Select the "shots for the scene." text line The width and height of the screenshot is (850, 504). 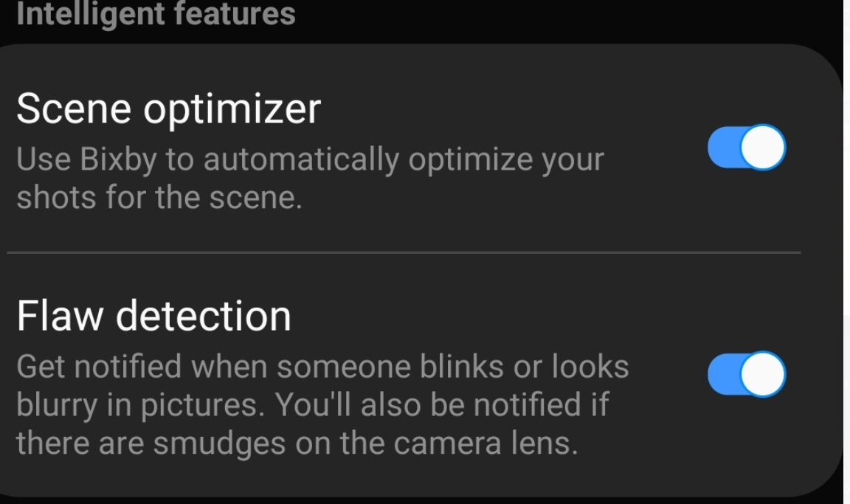[x=159, y=198]
